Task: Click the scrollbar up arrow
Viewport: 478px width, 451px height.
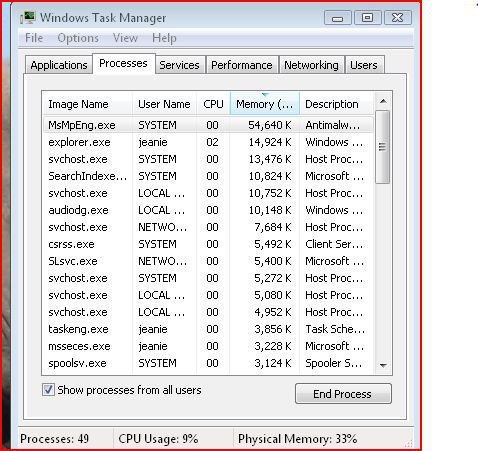Action: [x=383, y=101]
